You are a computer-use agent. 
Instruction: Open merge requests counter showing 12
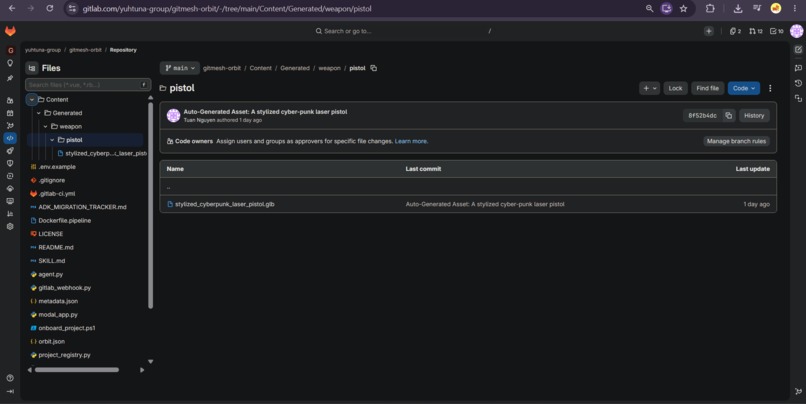click(x=756, y=31)
